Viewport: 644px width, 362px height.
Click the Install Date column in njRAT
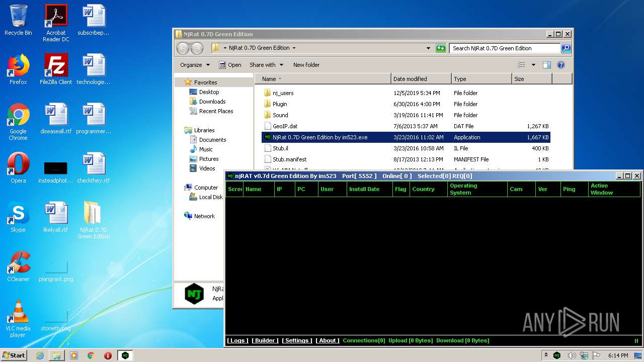pyautogui.click(x=370, y=189)
